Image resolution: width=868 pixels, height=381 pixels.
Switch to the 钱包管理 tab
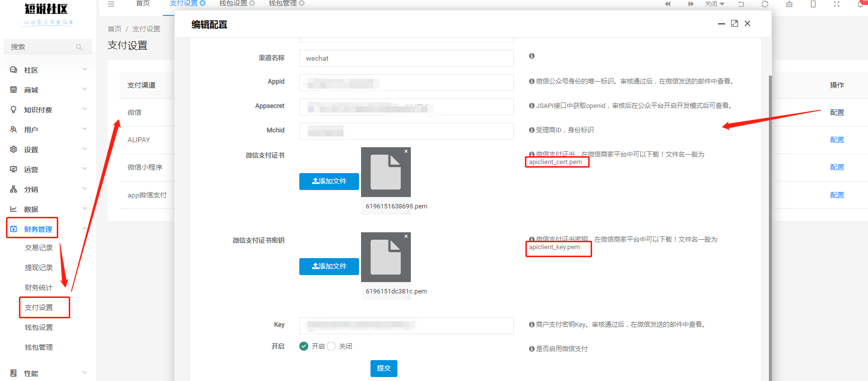(x=283, y=3)
